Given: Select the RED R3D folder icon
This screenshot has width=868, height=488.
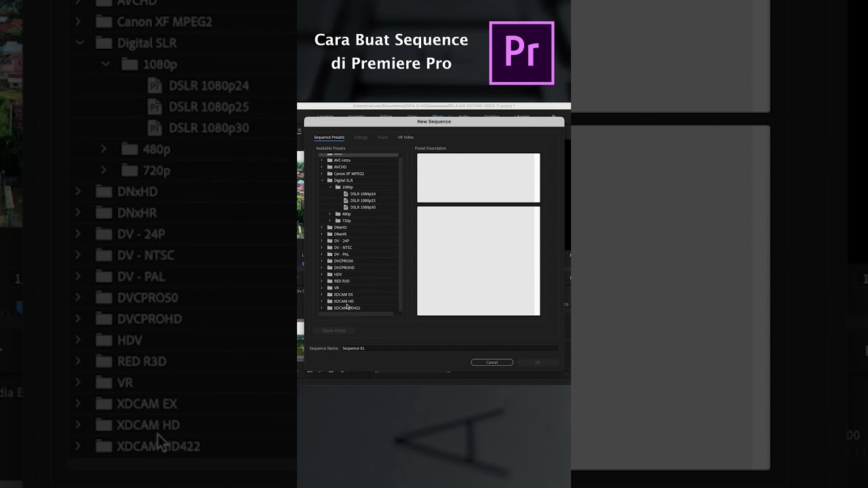Looking at the screenshot, I should point(330,281).
